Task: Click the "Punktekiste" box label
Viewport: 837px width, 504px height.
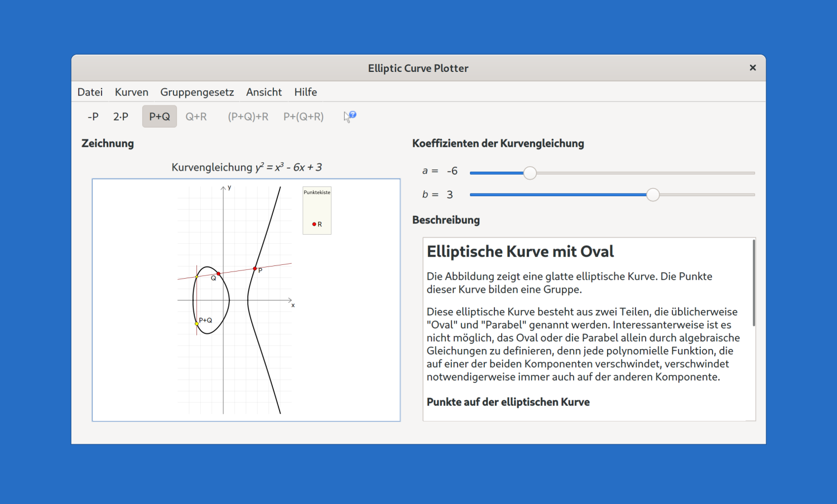Action: pos(317,192)
